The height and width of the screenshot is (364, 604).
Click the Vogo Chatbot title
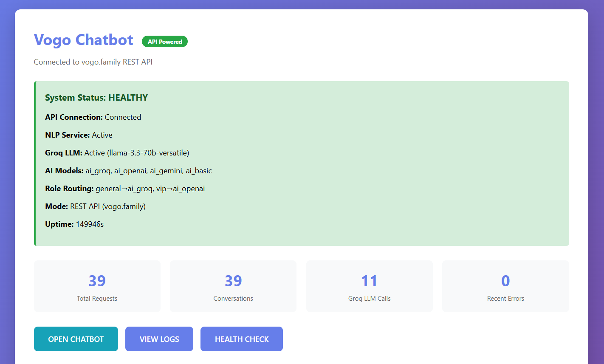[x=83, y=40]
